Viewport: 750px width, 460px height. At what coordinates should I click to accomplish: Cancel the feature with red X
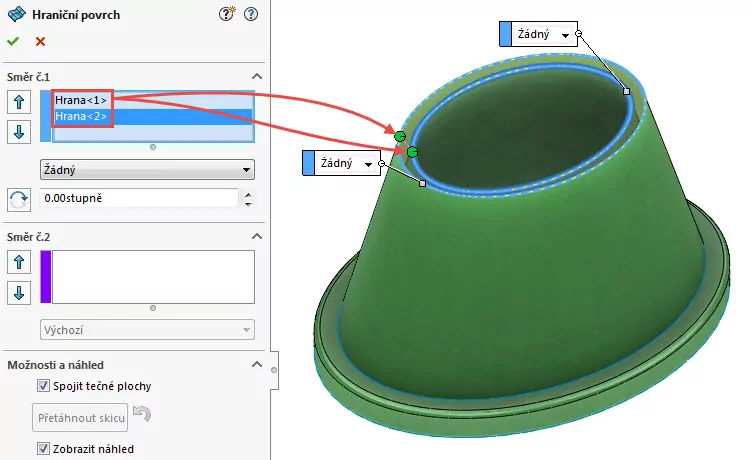pos(41,42)
